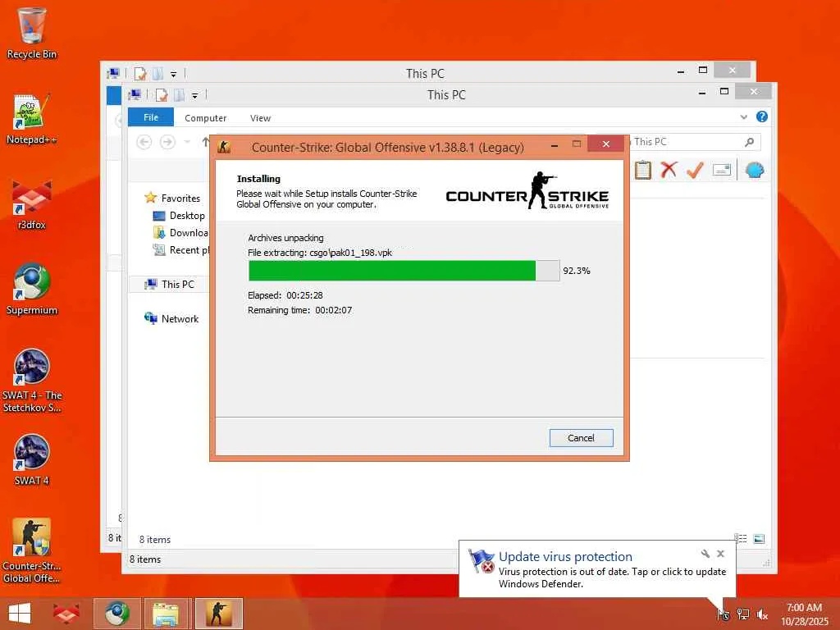
Task: Click the Properties icon in back This PC window
Action: tap(139, 73)
